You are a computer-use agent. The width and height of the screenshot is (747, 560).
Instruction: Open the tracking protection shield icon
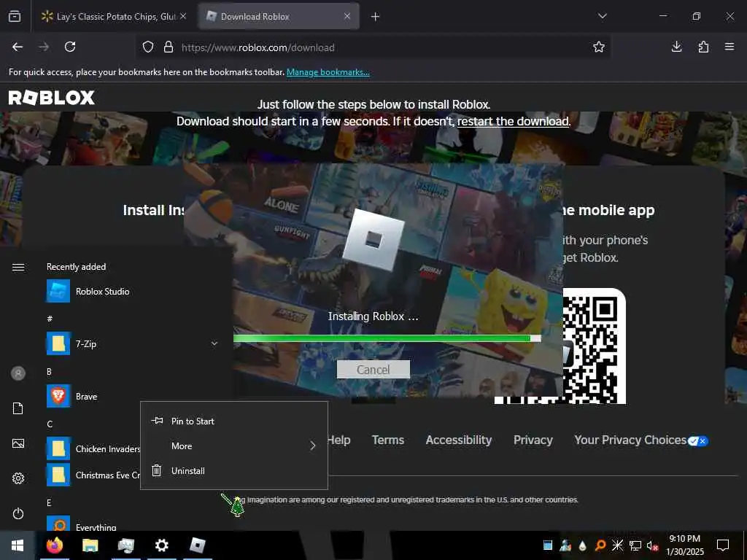click(x=148, y=47)
